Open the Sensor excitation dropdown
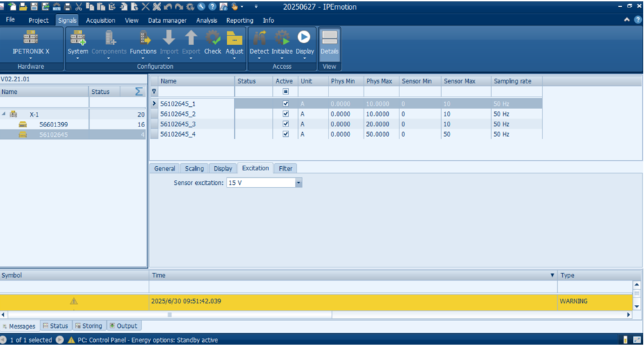644x346 pixels. pos(299,183)
